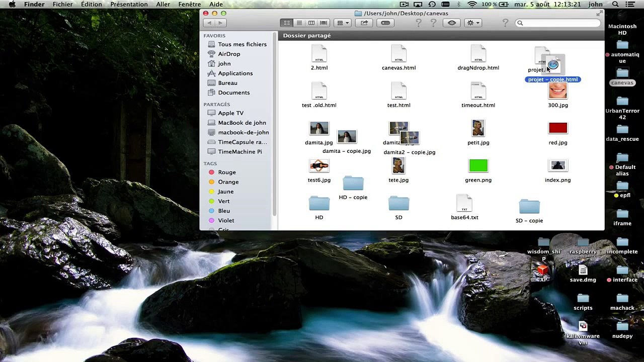The width and height of the screenshot is (644, 362).
Task: Open the arrange-by dropdown in toolbar
Action: 343,23
